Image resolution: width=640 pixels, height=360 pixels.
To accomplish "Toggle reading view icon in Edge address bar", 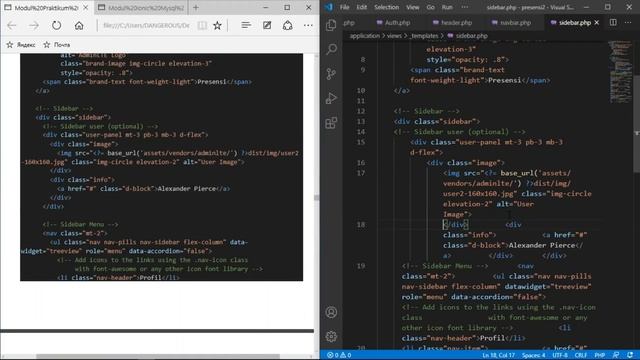I will (x=202, y=25).
